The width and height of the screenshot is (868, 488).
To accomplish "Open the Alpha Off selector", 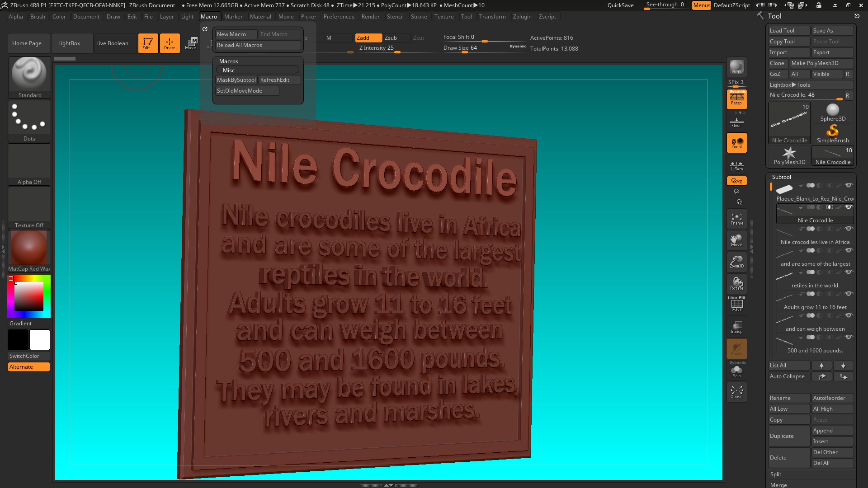I will (x=29, y=164).
